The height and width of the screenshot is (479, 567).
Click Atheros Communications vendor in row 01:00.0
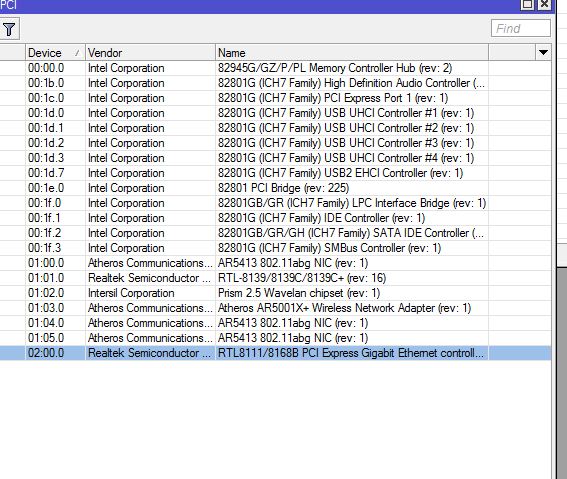pyautogui.click(x=150, y=263)
